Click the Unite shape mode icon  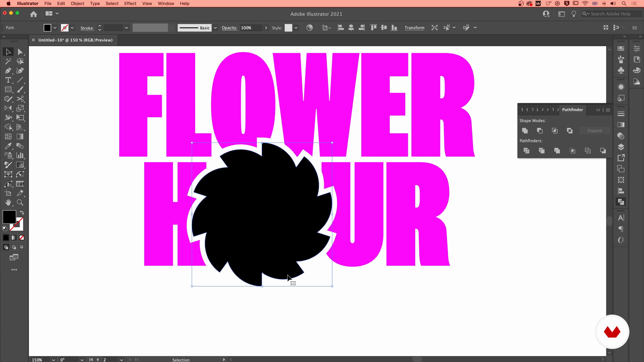525,131
